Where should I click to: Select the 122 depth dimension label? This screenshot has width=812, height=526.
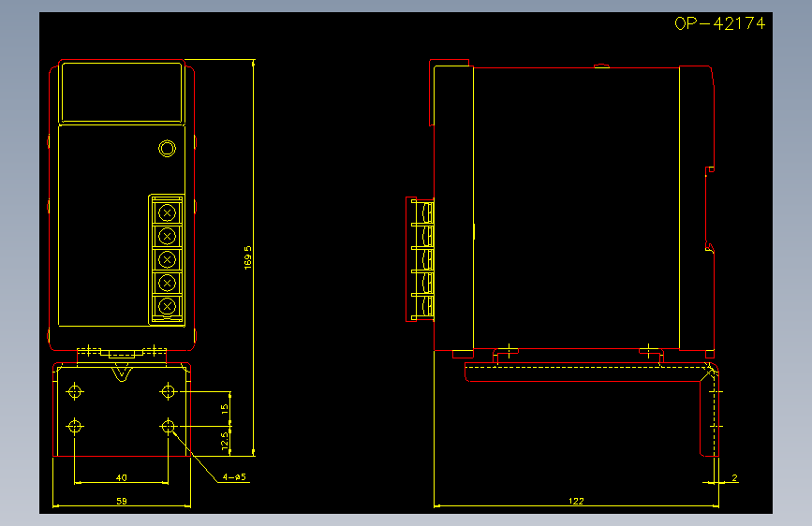[576, 501]
